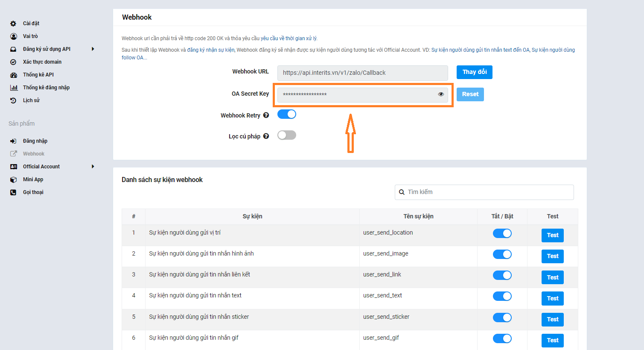Viewport: 644px width, 350px height.
Task: Open Thống kê API dashboard icon
Action: pos(13,75)
